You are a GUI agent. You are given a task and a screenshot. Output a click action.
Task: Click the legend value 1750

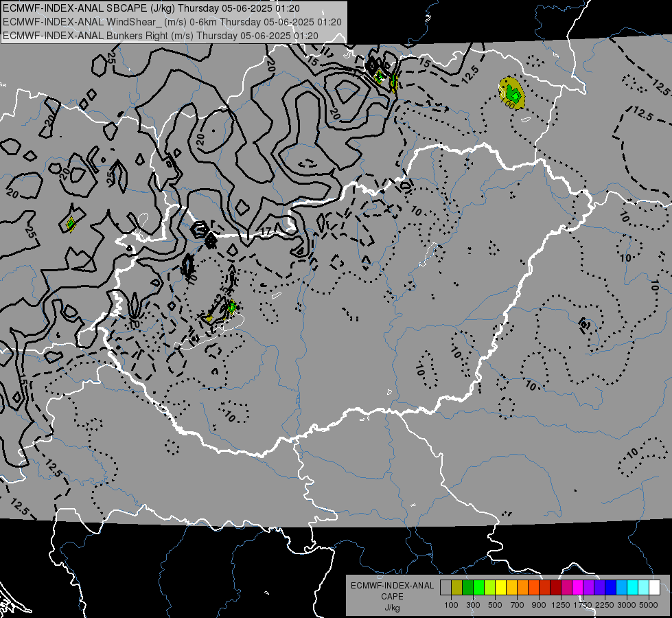tap(583, 605)
